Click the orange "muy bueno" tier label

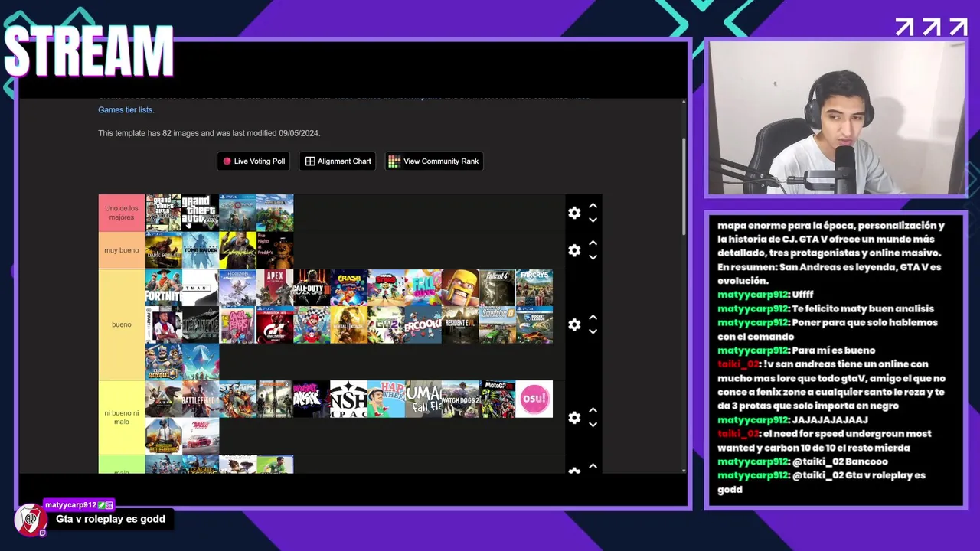(x=122, y=250)
